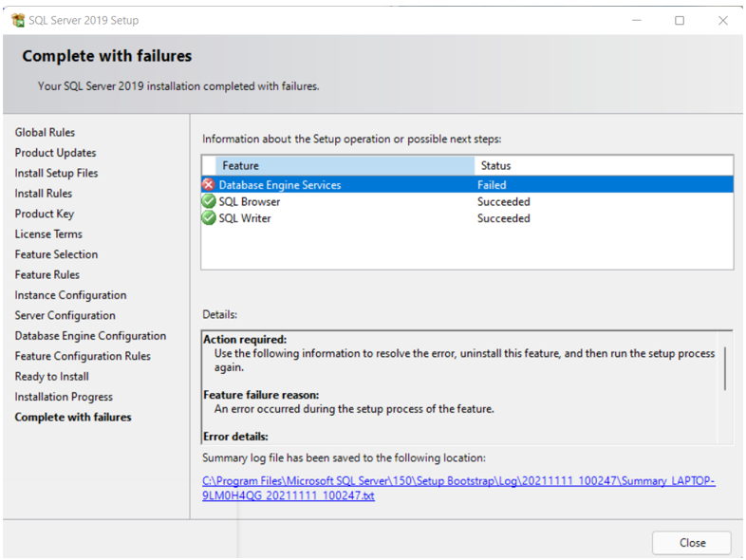The height and width of the screenshot is (560, 746).
Task: Click the Action required heading in Details
Action: click(245, 339)
